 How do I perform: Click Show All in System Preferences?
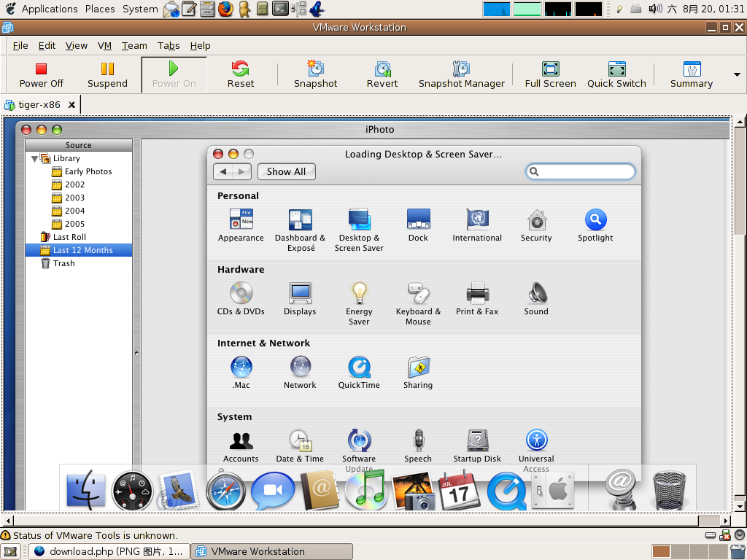[x=286, y=172]
